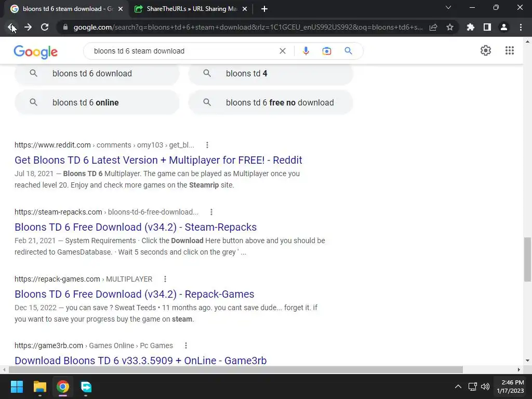Open Download Bloons TD 6 Game3rb link
532x399 pixels.
140,361
